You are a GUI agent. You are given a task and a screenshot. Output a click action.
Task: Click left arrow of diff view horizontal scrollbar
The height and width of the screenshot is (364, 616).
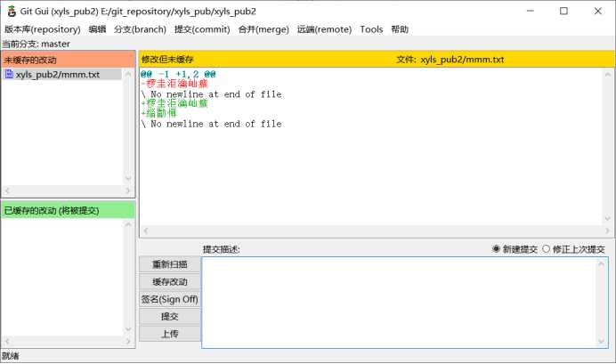coord(145,231)
